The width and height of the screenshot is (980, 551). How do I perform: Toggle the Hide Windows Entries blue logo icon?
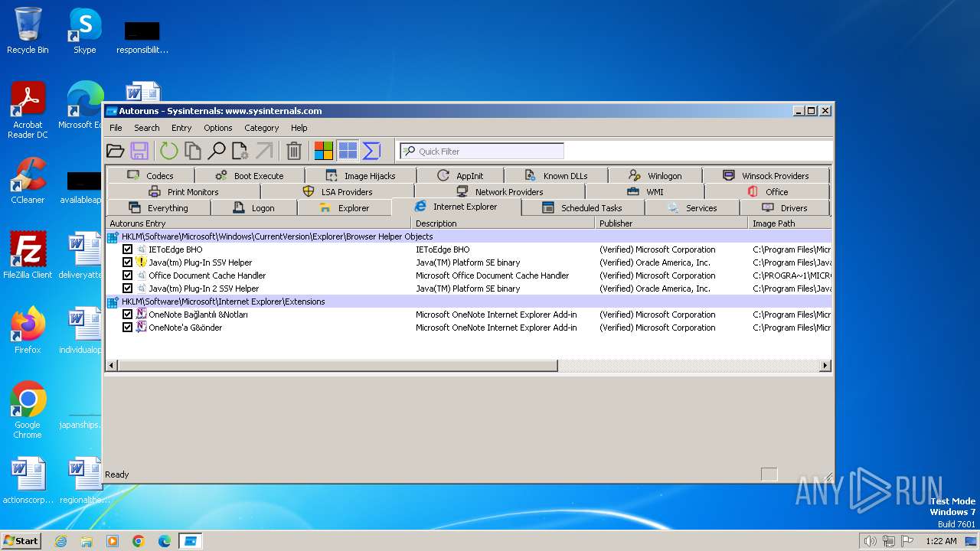348,151
